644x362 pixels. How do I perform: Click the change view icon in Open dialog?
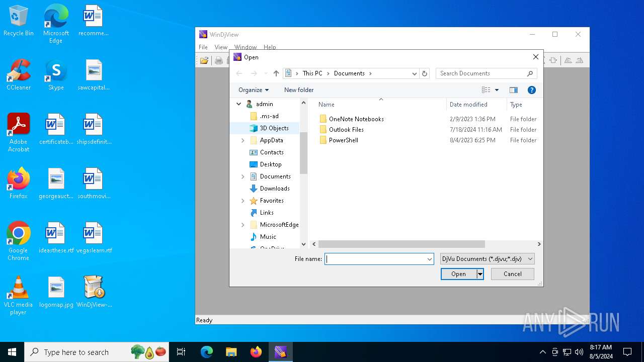pos(486,90)
